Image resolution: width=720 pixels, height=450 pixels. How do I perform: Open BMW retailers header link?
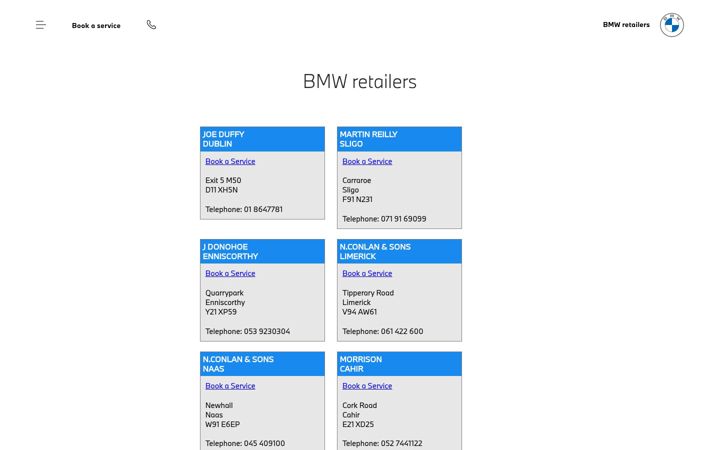(x=626, y=25)
